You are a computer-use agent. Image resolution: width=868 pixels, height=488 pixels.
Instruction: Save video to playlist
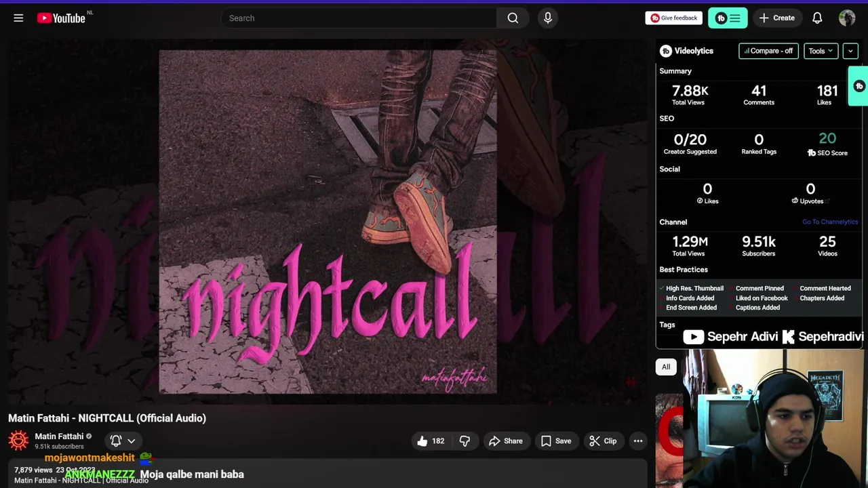point(556,441)
